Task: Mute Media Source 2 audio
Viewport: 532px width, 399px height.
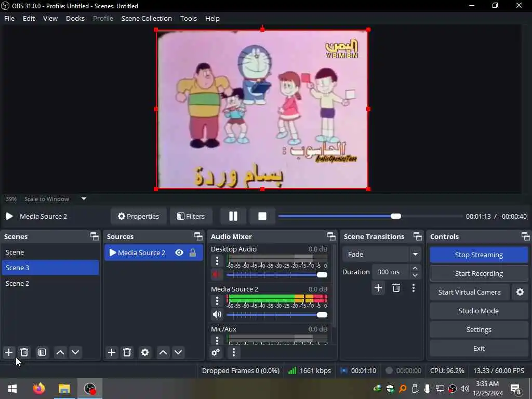Action: 217,314
